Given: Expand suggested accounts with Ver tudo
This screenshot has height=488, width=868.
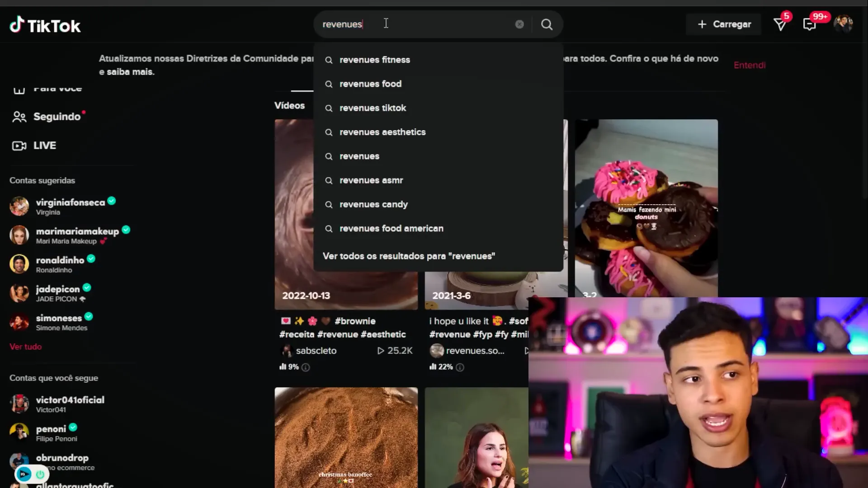Looking at the screenshot, I should point(25,347).
